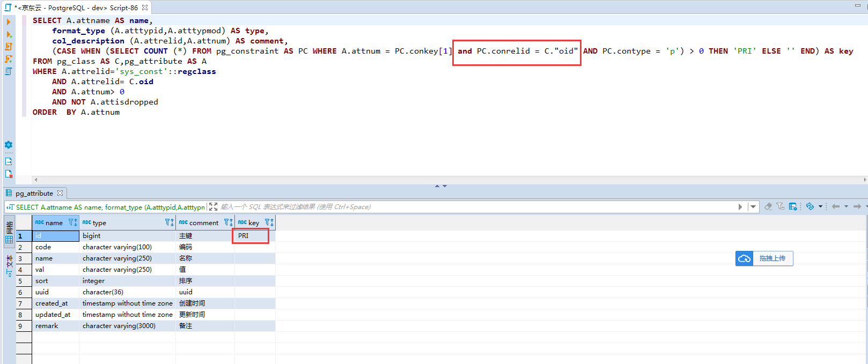Select the pg_attribute result tab
The image size is (868, 364).
coord(34,193)
